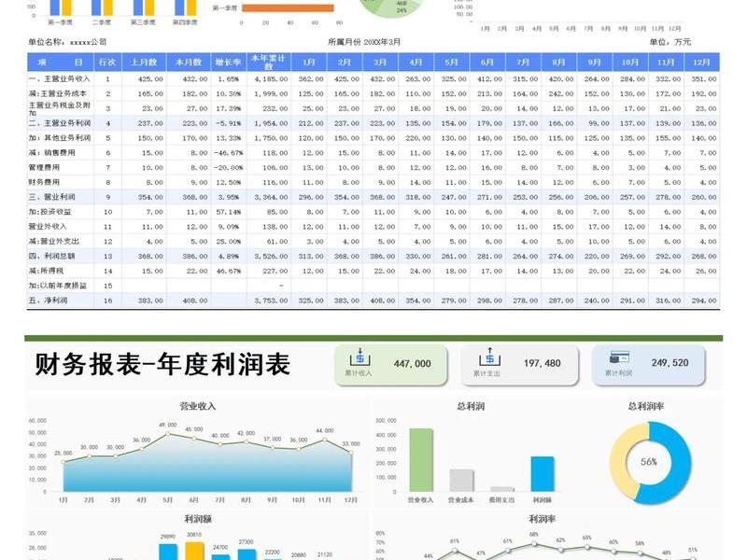Screen dimensions: 747x560
Task: Click the cumulative profit card icon (累计利润)
Action: pos(619,357)
